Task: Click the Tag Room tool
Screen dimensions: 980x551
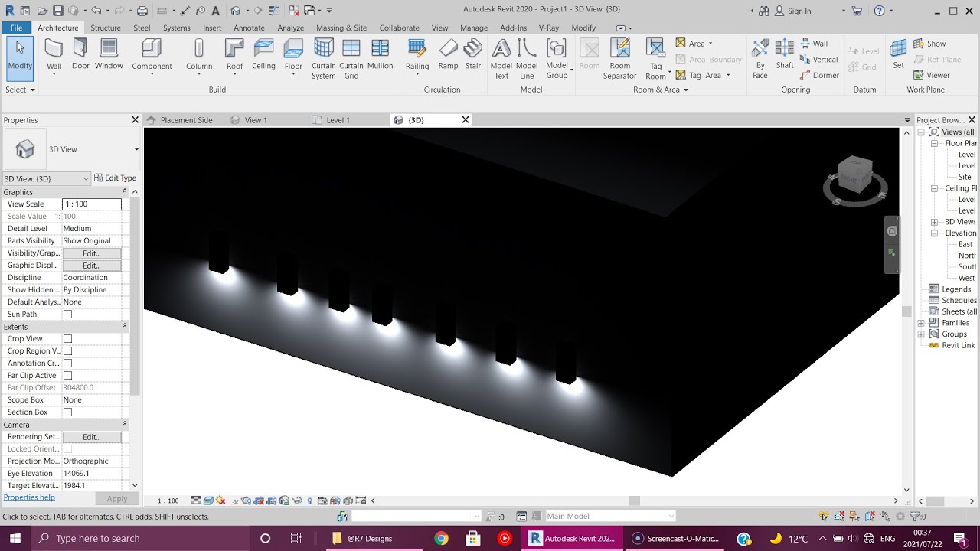Action: [655, 59]
